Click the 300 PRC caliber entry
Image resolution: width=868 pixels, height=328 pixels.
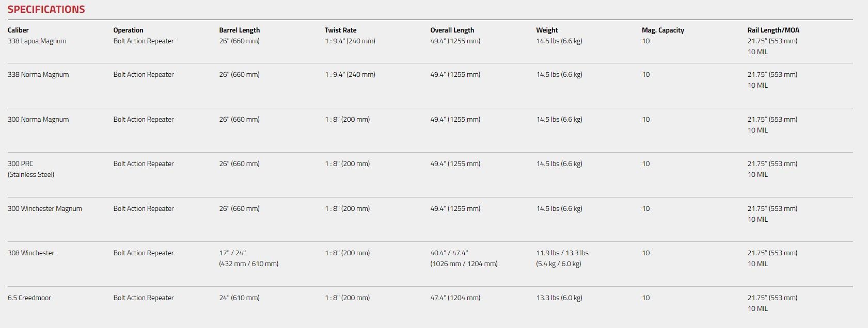(21, 164)
